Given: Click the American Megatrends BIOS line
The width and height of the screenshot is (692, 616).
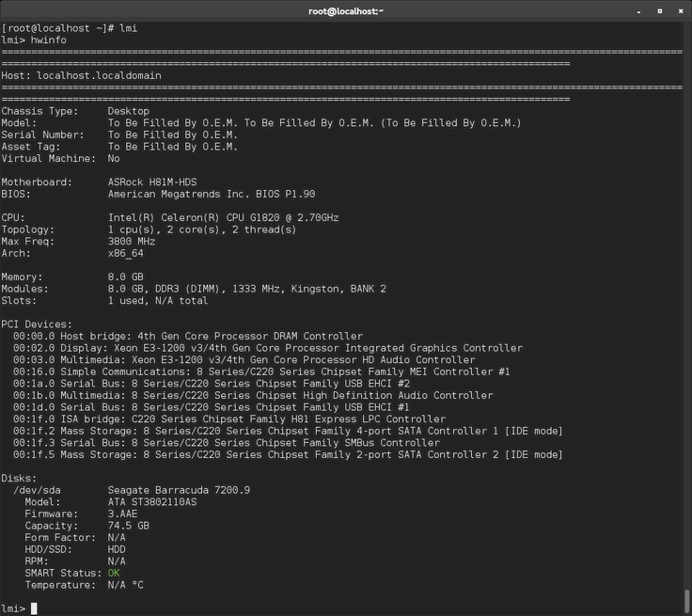Looking at the screenshot, I should (212, 194).
